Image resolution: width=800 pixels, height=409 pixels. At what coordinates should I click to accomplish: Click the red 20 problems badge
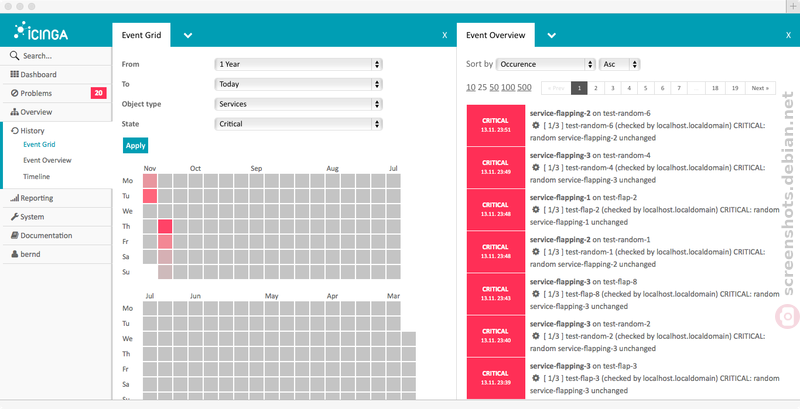[x=98, y=93]
